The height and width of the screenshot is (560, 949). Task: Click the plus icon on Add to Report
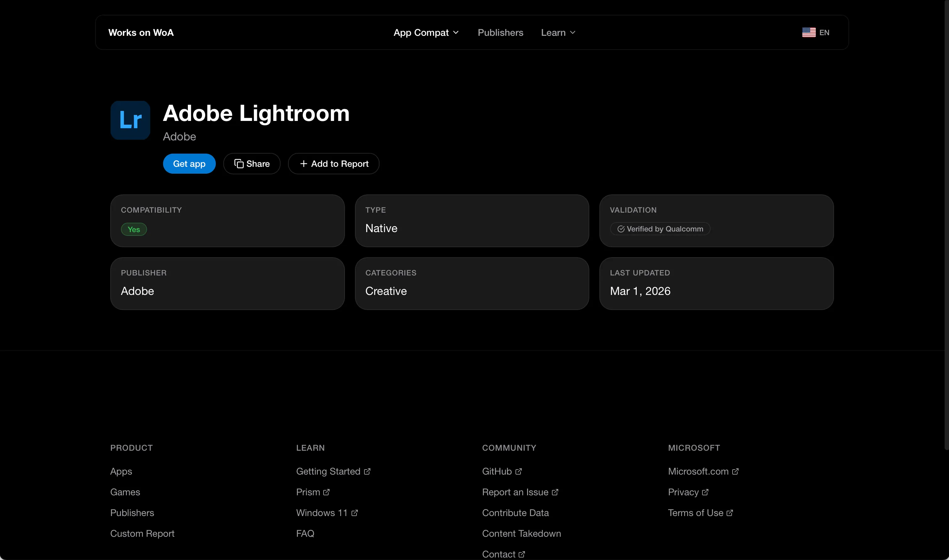pos(303,164)
